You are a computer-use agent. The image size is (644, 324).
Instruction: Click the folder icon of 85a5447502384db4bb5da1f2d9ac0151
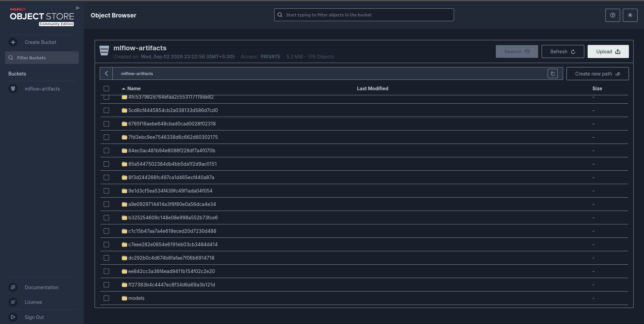125,164
